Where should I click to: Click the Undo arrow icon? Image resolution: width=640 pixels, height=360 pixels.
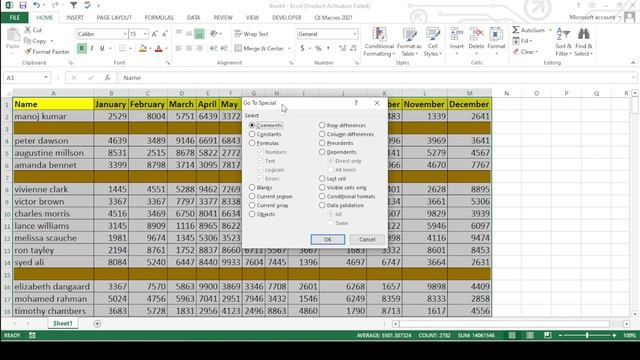(x=36, y=5)
